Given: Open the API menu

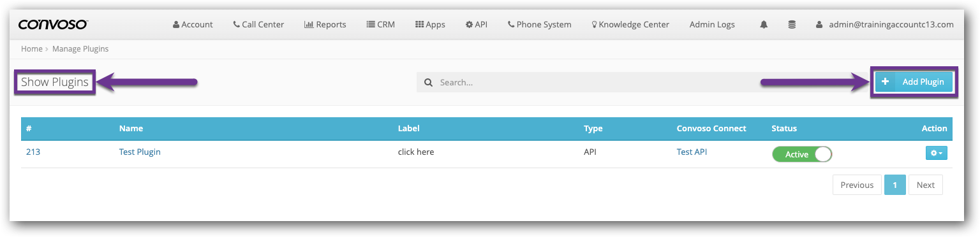Looking at the screenshot, I should pyautogui.click(x=477, y=25).
